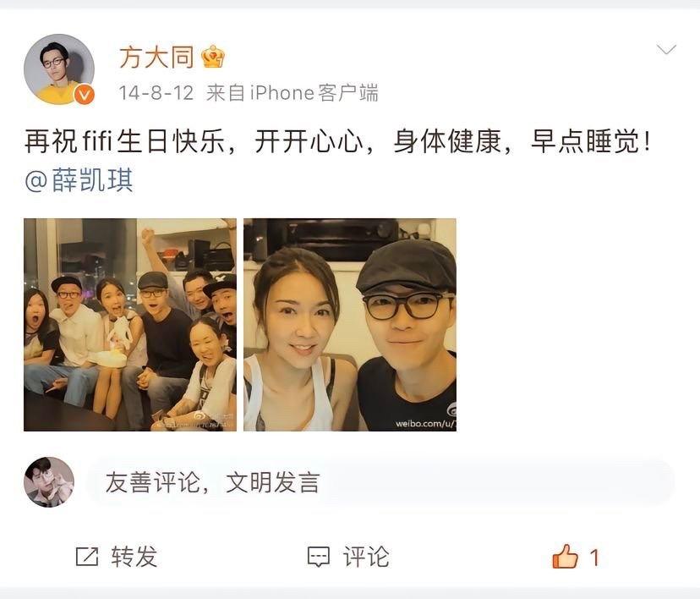Tap the orange verified V badge
700x599 pixels.
click(84, 95)
